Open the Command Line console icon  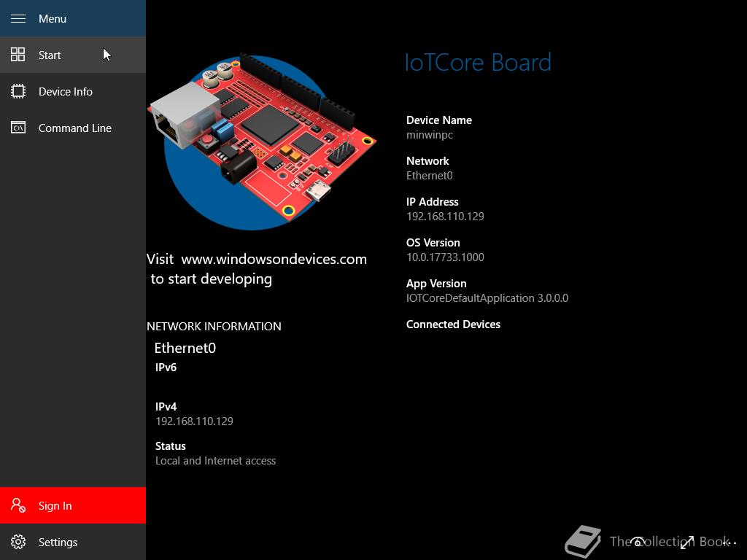click(x=18, y=128)
